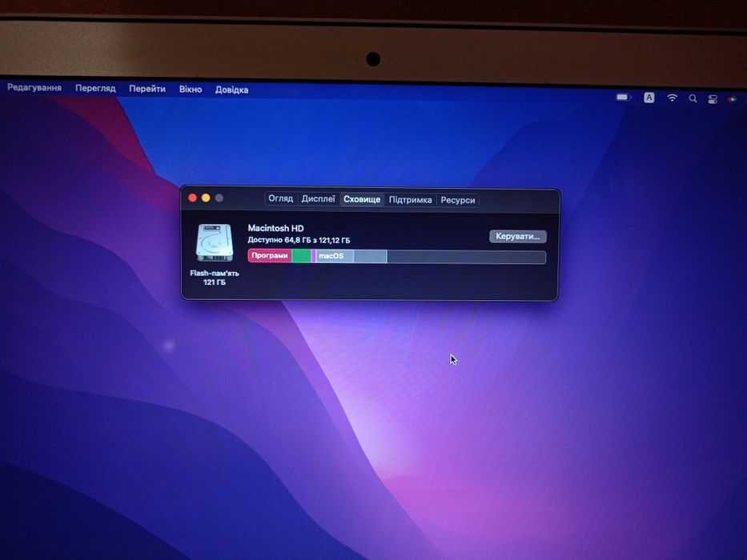This screenshot has width=747, height=560.
Task: Open the Wi-Fi menu bar icon
Action: pos(673,98)
